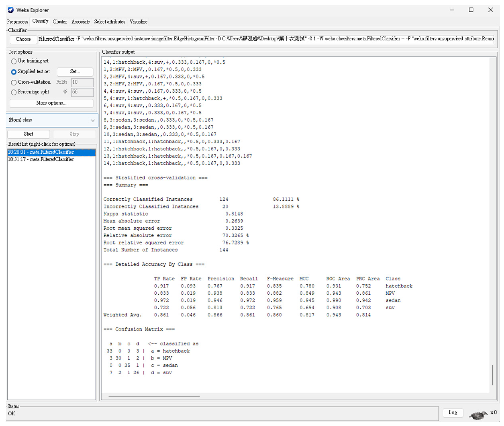Click the 'c = sedan' confusion matrix row

[x=143, y=366]
